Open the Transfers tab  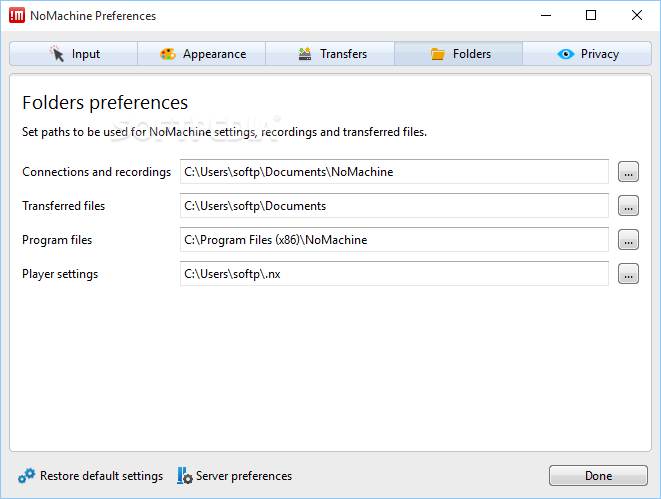tap(330, 54)
